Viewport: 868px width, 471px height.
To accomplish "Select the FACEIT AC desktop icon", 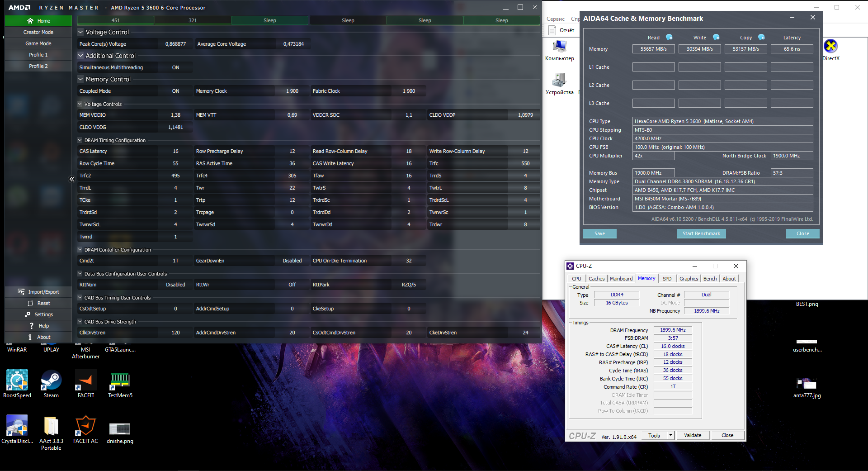I will [86, 430].
